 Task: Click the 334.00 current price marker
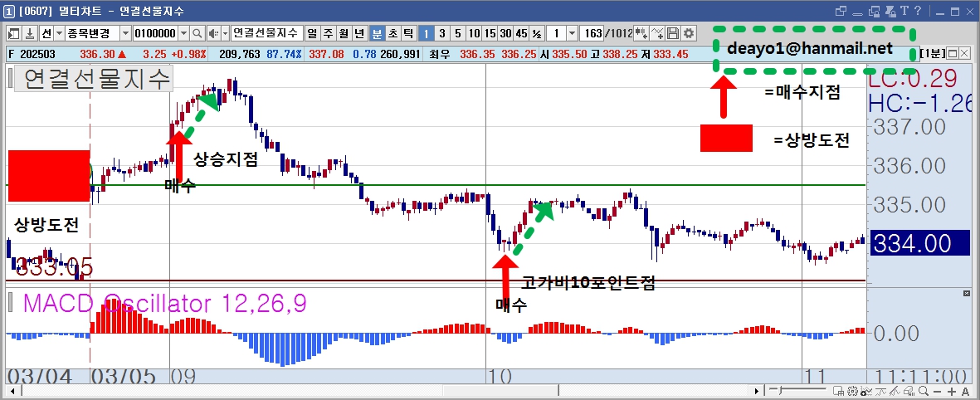click(920, 244)
